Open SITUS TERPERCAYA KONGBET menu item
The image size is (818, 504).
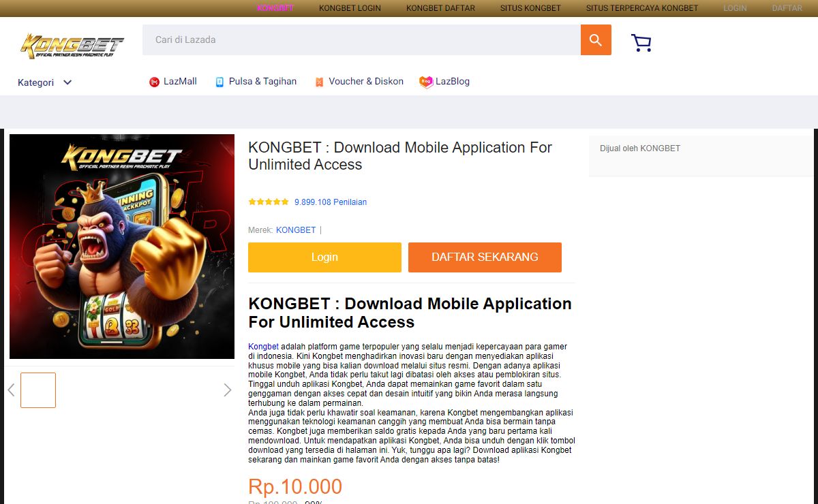642,8
